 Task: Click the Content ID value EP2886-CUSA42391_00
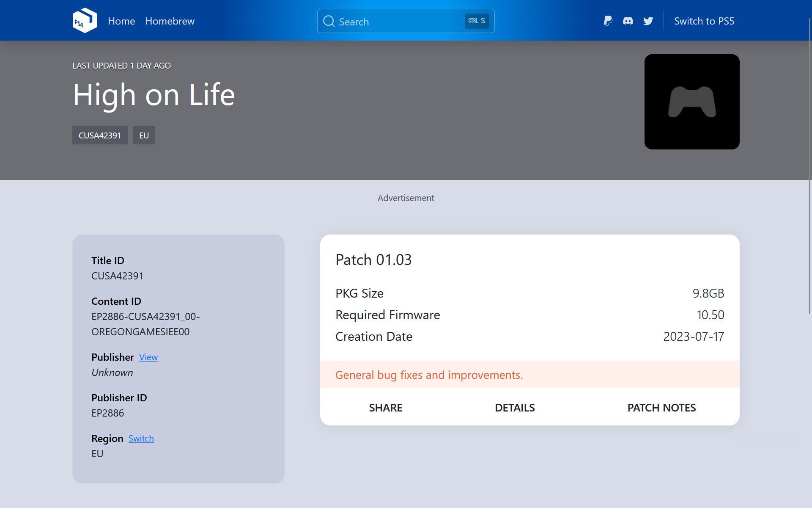[x=145, y=324]
